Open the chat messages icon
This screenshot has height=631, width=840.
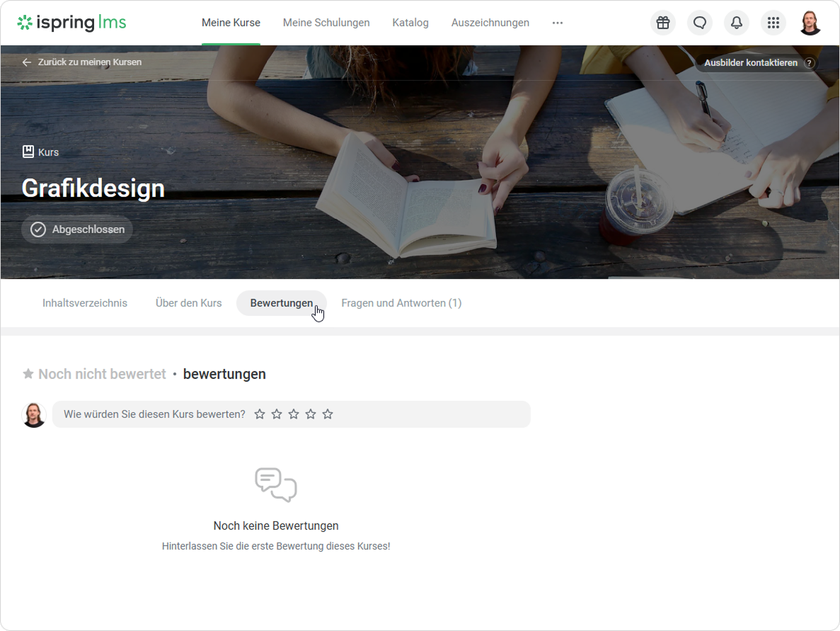click(x=699, y=23)
